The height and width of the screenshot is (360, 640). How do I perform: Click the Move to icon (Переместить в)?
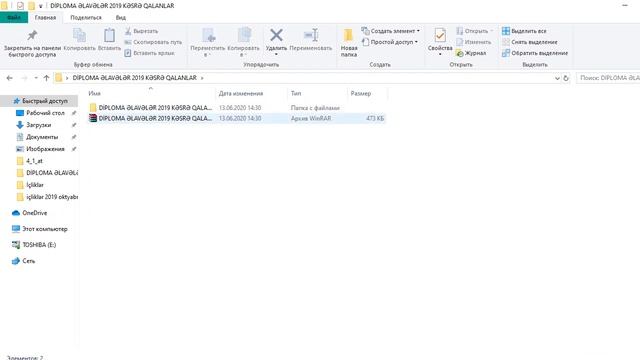coord(208,36)
